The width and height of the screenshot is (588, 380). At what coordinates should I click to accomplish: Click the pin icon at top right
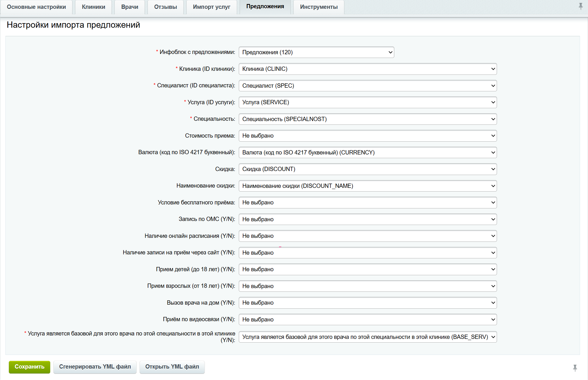(581, 6)
